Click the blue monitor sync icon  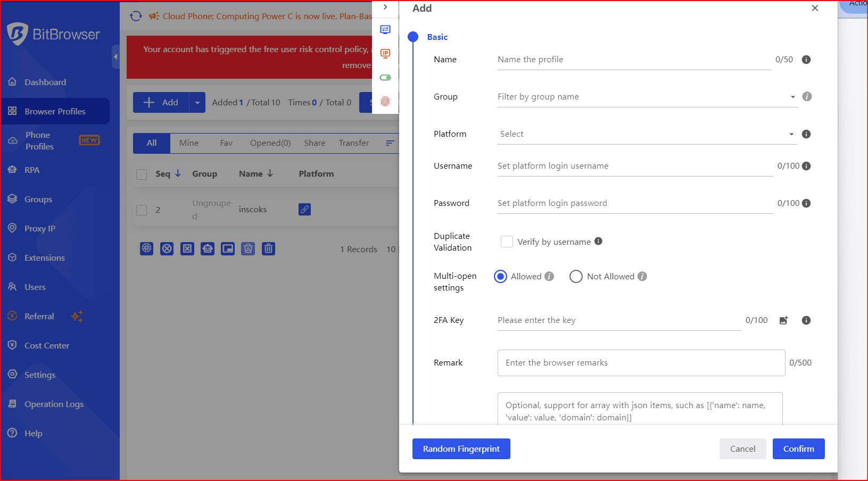385,30
